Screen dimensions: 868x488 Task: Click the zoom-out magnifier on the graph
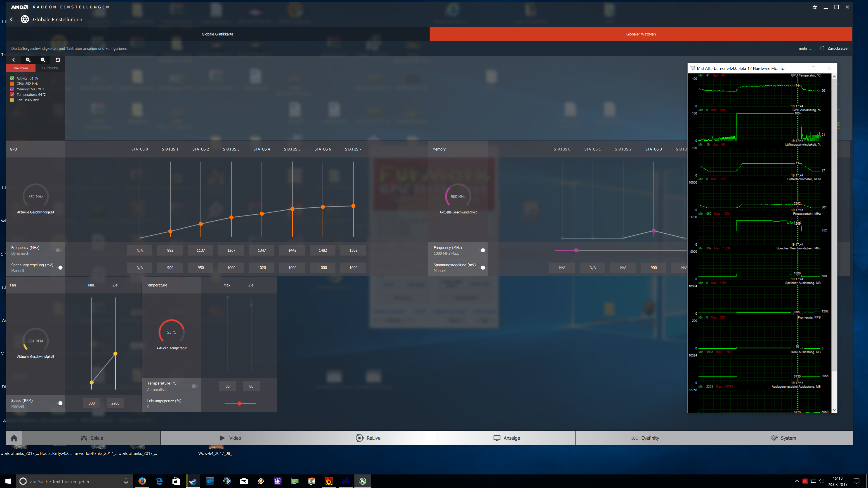tap(43, 60)
